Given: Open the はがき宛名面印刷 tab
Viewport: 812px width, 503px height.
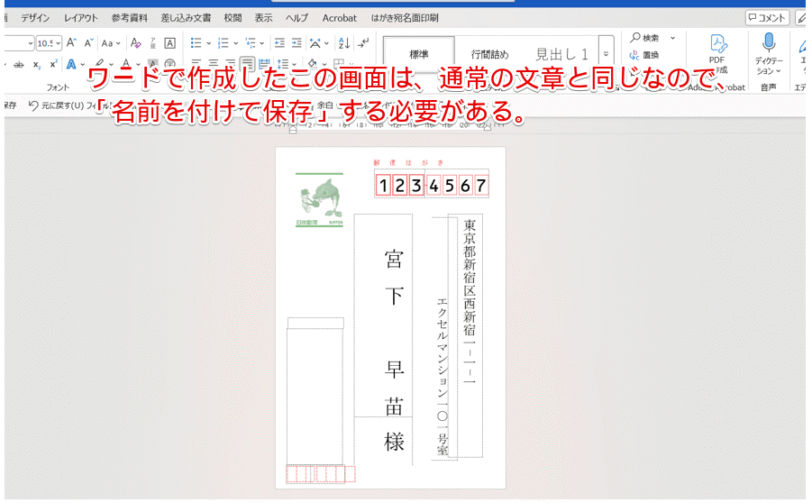Looking at the screenshot, I should pyautogui.click(x=404, y=18).
